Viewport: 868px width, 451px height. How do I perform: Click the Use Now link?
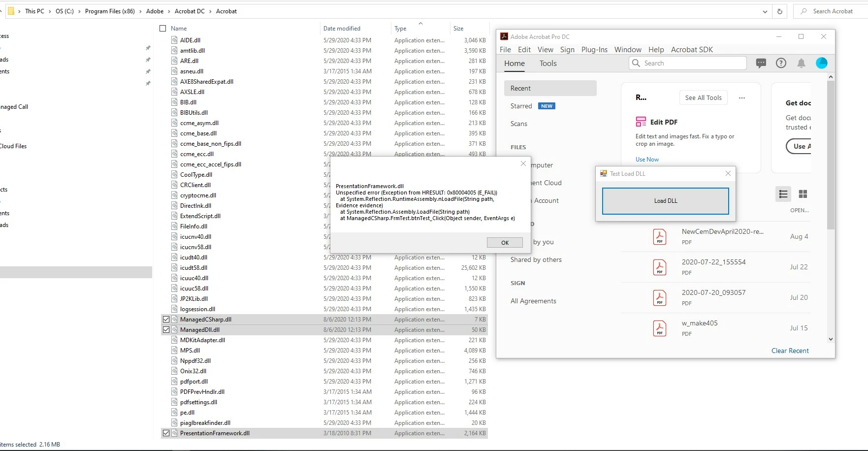pos(647,159)
